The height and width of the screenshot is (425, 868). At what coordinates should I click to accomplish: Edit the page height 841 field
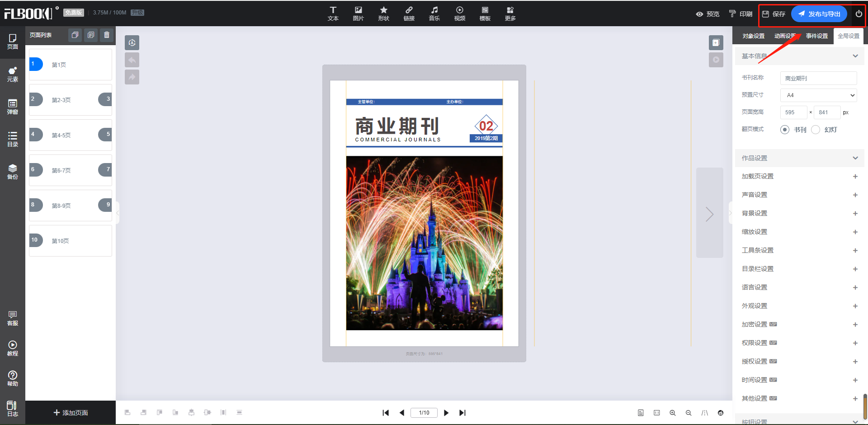point(827,112)
